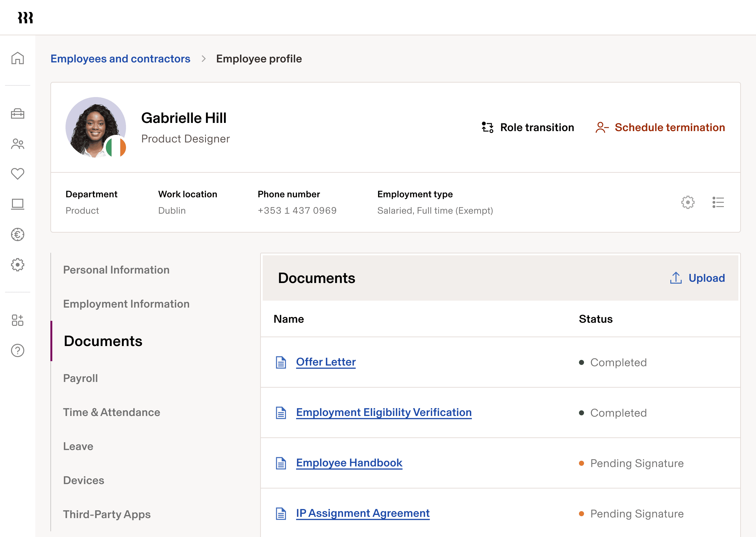Screen dimensions: 756x537
Task: Click the Role transition button
Action: click(528, 127)
